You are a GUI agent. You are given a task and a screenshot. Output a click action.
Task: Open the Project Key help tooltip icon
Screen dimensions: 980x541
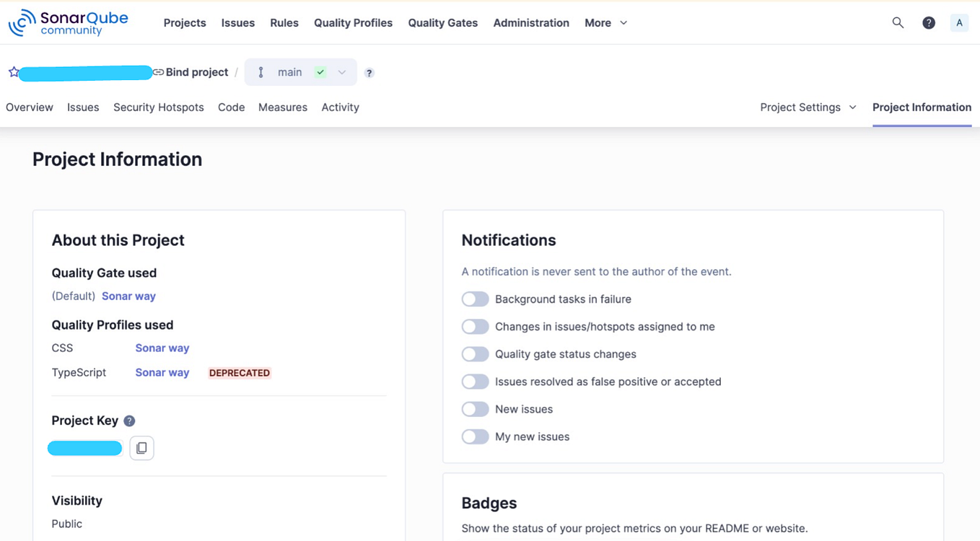pyautogui.click(x=129, y=421)
